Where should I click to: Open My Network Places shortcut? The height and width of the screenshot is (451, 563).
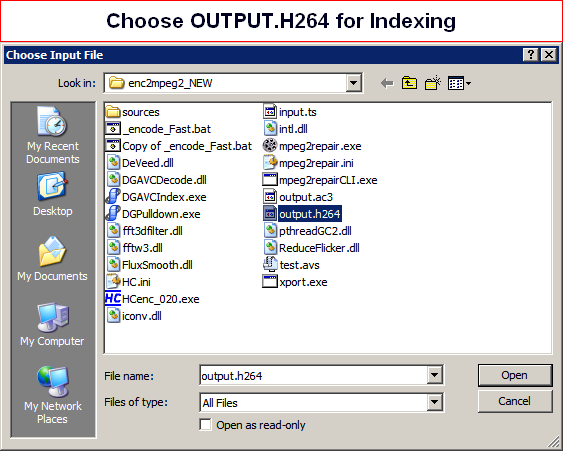coord(52,395)
